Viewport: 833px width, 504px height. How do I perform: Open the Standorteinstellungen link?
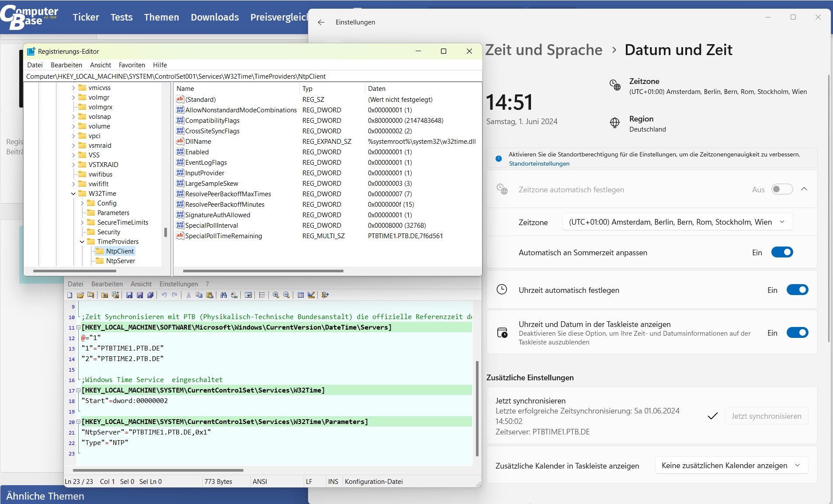539,163
